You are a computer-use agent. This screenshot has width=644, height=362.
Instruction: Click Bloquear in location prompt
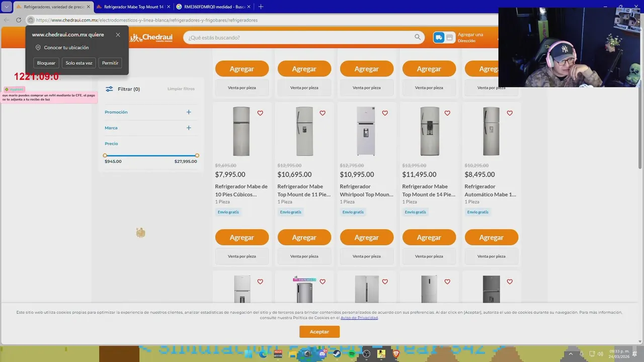point(46,63)
